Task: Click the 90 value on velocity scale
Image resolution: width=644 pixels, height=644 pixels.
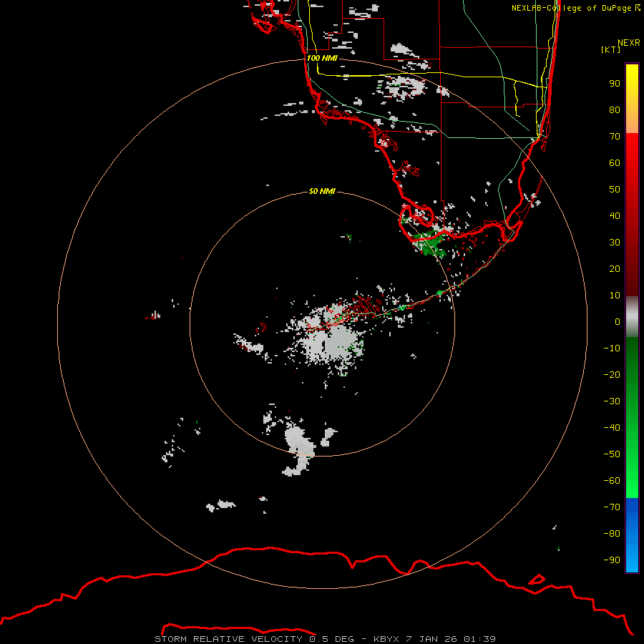Action: (615, 84)
